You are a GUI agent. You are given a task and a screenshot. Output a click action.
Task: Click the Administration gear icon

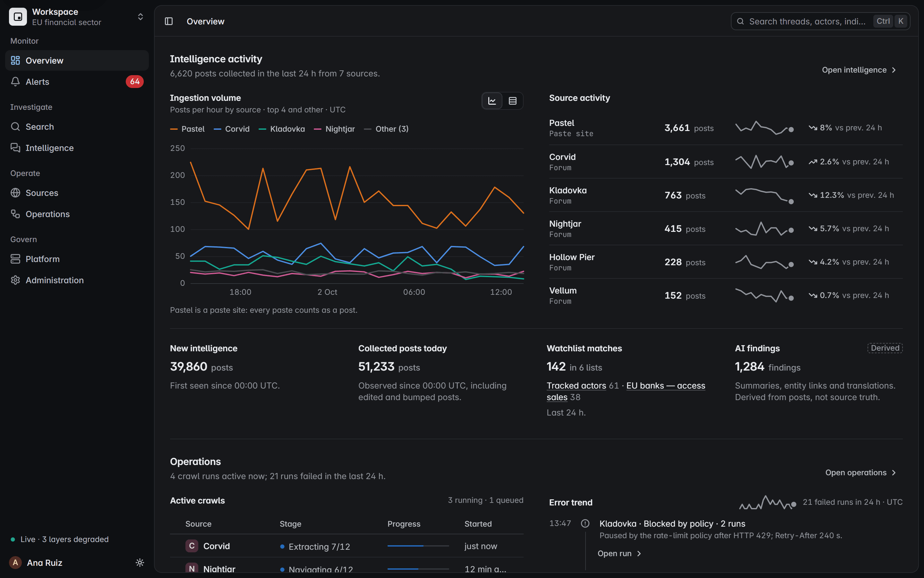point(15,280)
